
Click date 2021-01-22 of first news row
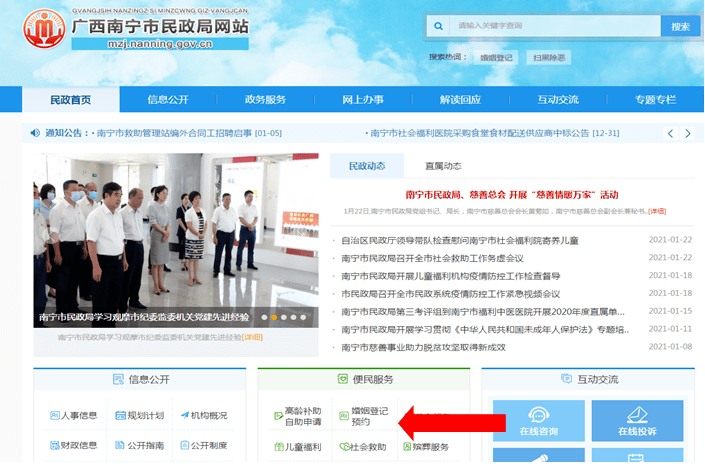[x=670, y=240]
